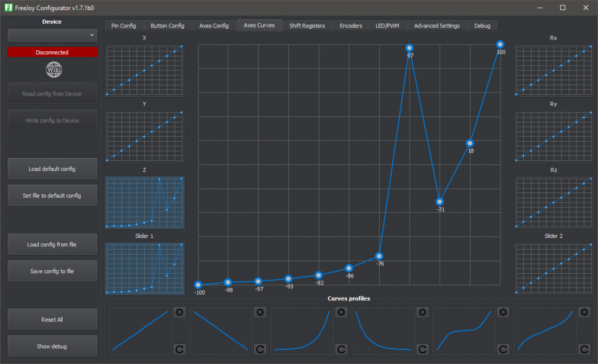The image size is (598, 364).
Task: Open the LED/PWM tab
Action: [387, 26]
